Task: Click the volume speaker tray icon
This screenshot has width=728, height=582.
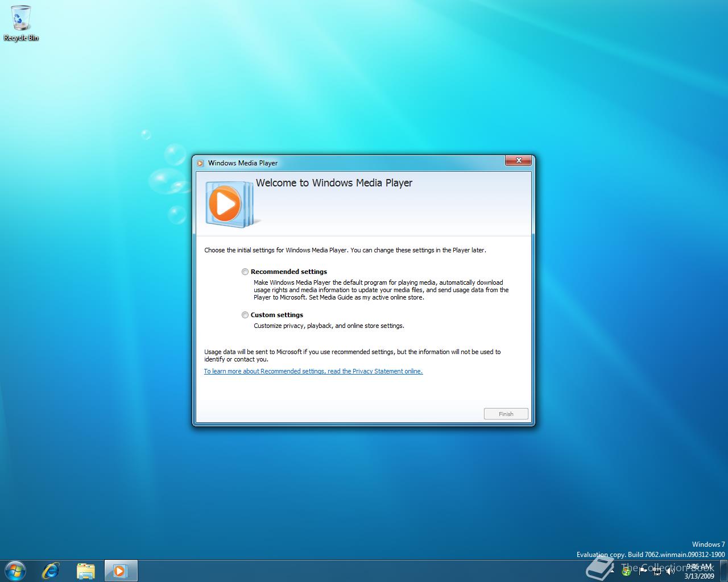Action: (x=671, y=571)
